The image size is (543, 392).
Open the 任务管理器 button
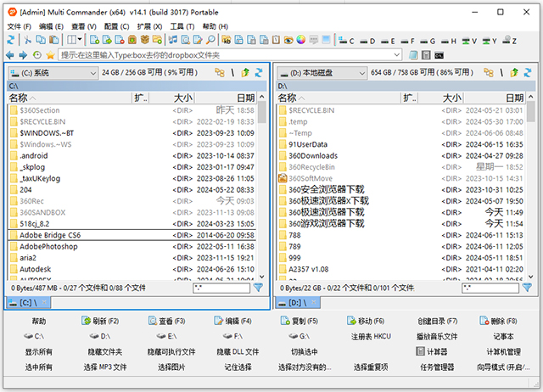437,367
